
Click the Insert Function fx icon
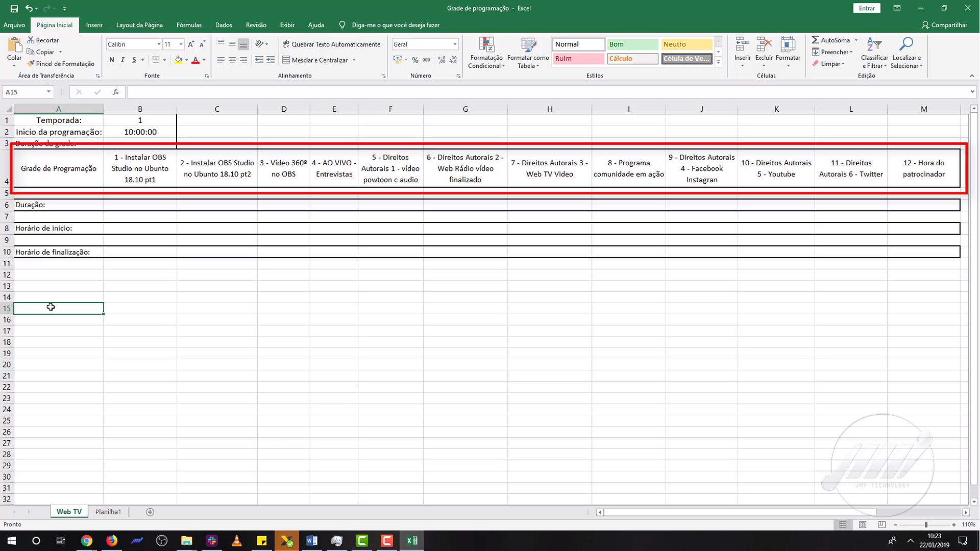point(116,92)
